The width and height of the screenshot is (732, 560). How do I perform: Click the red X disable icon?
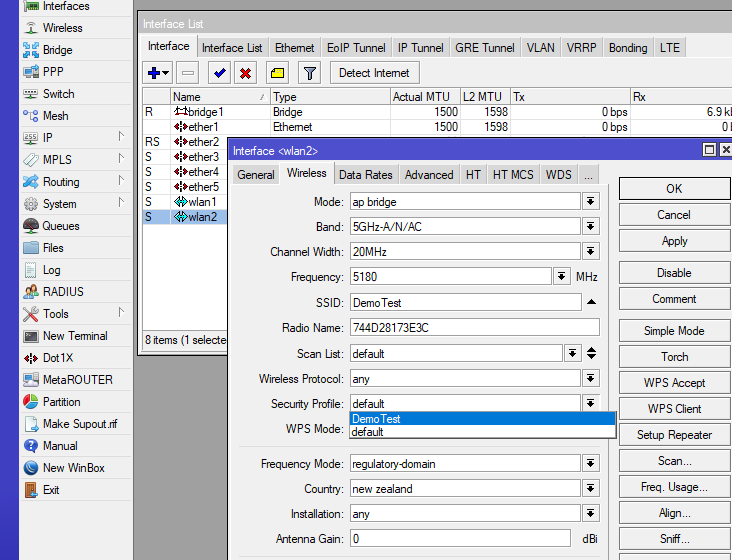[245, 73]
